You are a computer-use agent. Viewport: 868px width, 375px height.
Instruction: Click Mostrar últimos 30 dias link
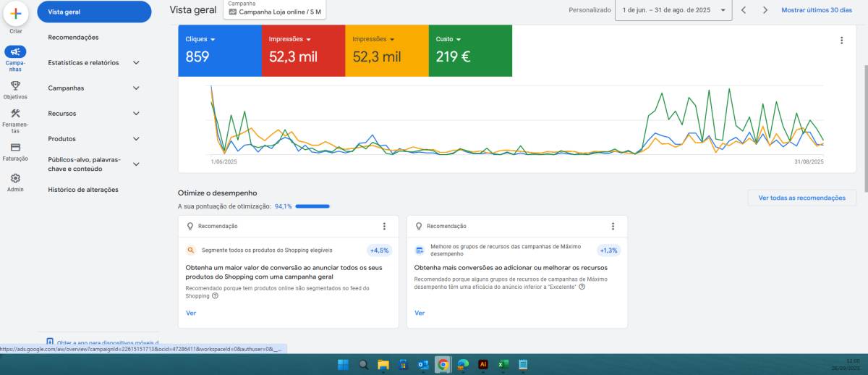tap(817, 10)
